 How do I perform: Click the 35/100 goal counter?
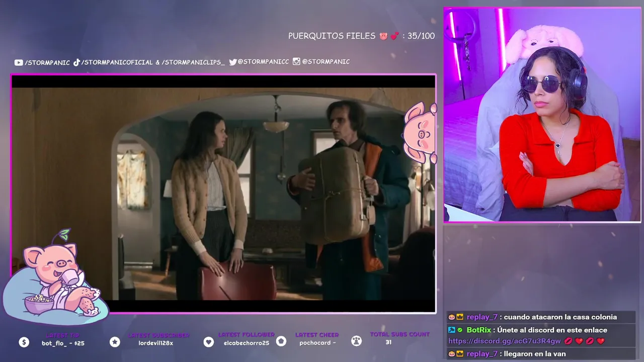(421, 36)
